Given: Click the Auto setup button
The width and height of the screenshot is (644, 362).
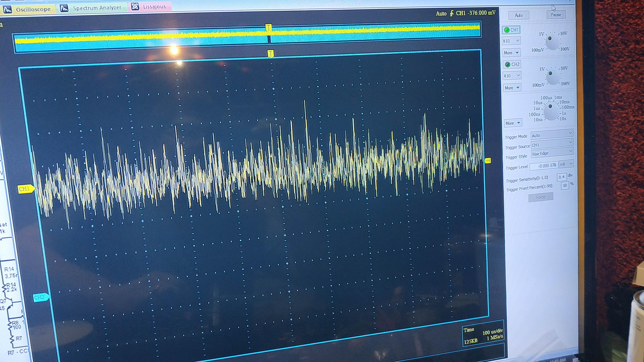Looking at the screenshot, I should pos(519,15).
